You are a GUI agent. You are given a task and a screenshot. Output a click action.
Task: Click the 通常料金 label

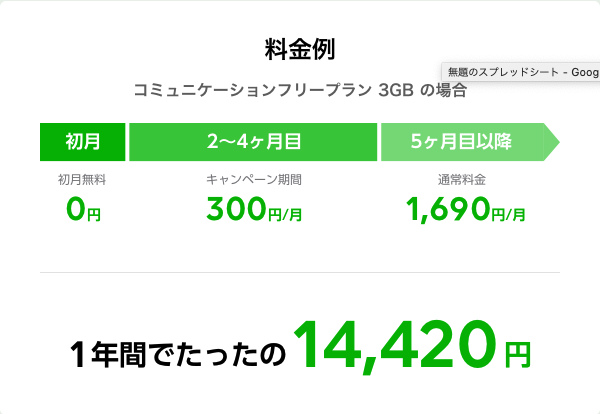pos(461,179)
